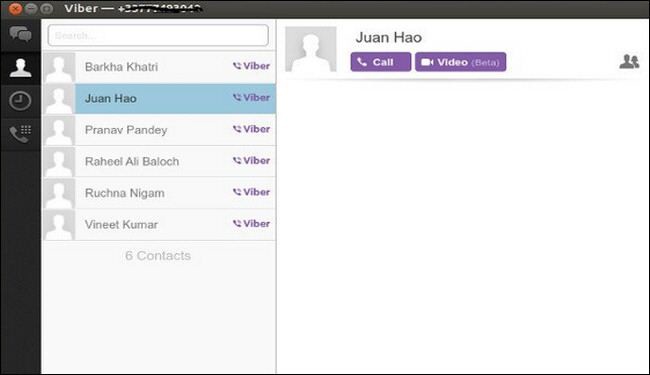Image resolution: width=650 pixels, height=375 pixels.
Task: Focus the contacts Search field
Action: pos(158,35)
